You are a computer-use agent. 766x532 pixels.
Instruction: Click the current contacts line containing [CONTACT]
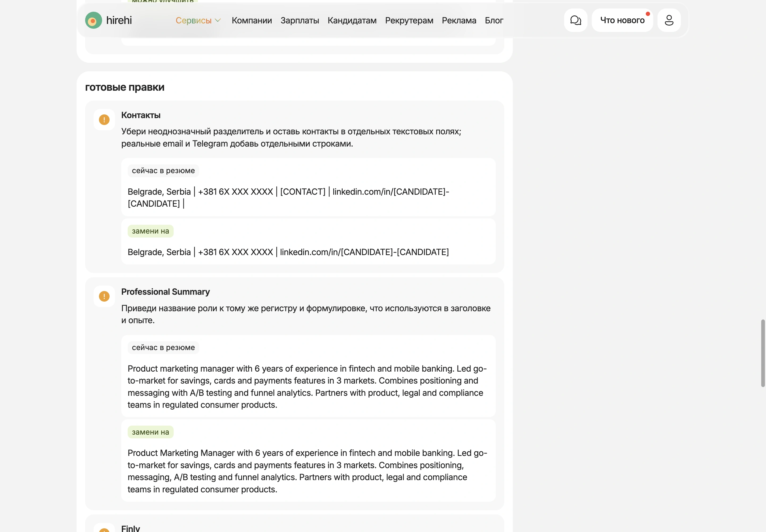coord(288,198)
